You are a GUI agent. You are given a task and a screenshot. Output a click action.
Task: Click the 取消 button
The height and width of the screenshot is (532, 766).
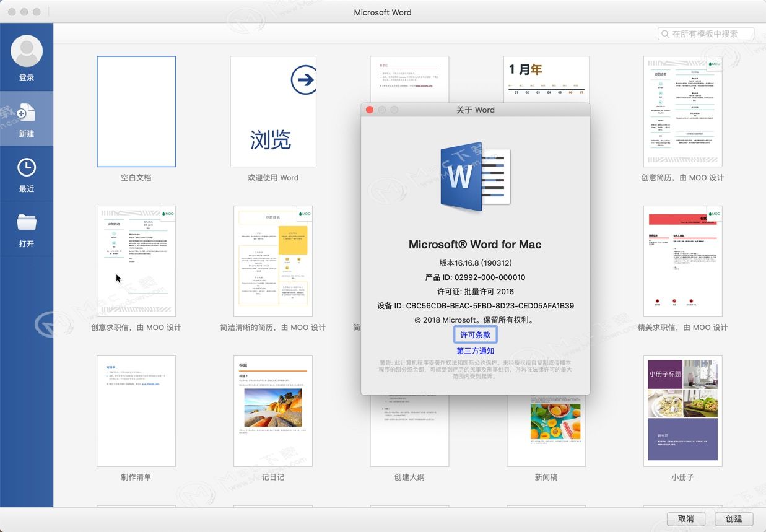coord(685,518)
